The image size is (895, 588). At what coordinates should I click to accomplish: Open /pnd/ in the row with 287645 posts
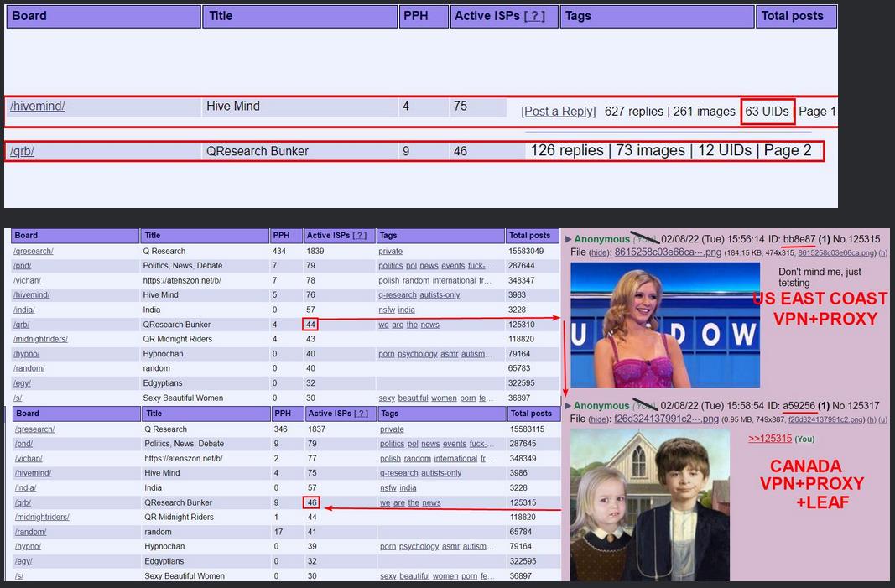(24, 444)
